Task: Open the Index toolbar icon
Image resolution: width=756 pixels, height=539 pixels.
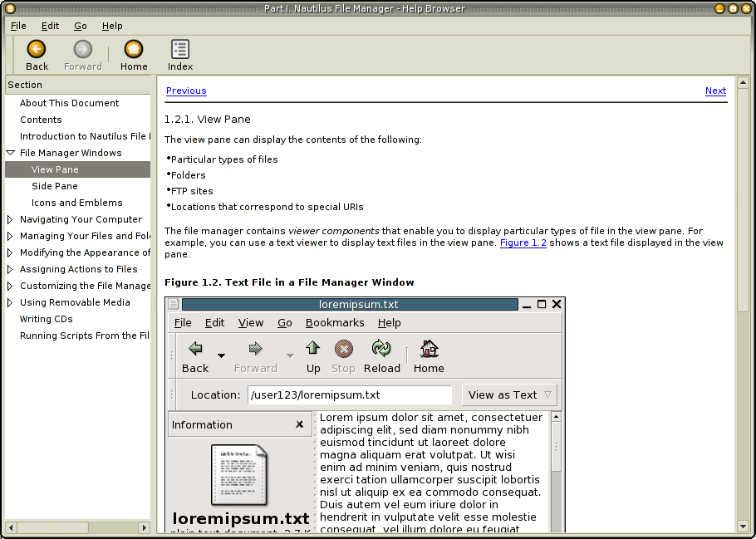Action: point(180,49)
